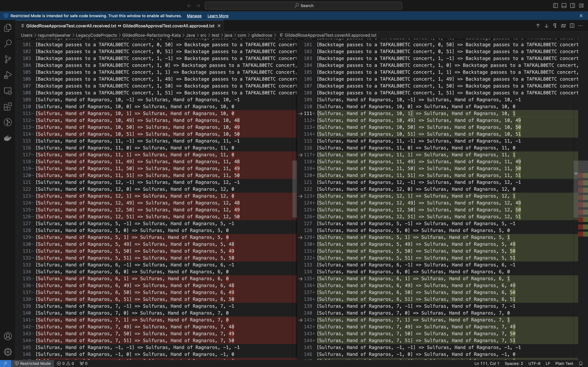The width and height of the screenshot is (588, 367).
Task: Open the More Actions ellipsis menu
Action: tap(580, 26)
